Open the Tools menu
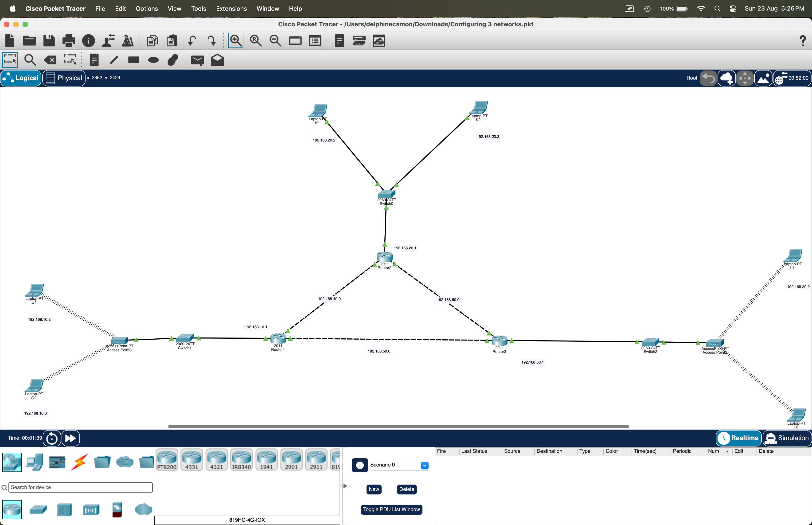812x525 pixels. click(x=198, y=8)
